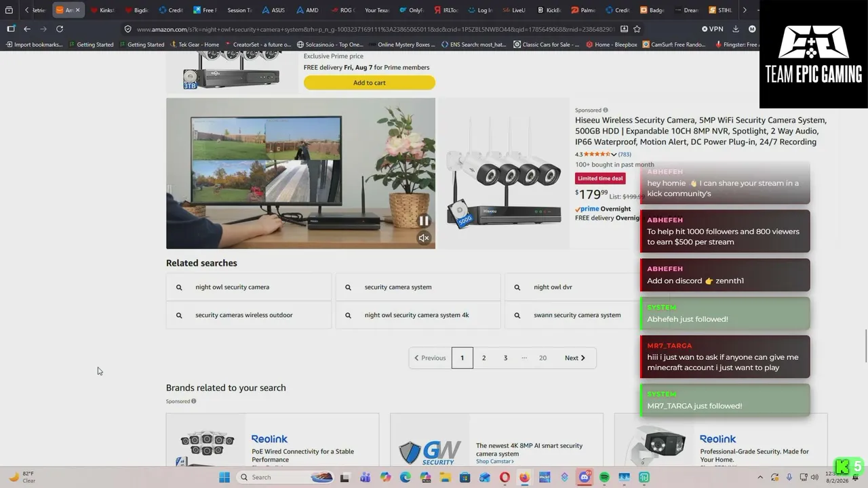Reload the Amazon page

[x=60, y=29]
